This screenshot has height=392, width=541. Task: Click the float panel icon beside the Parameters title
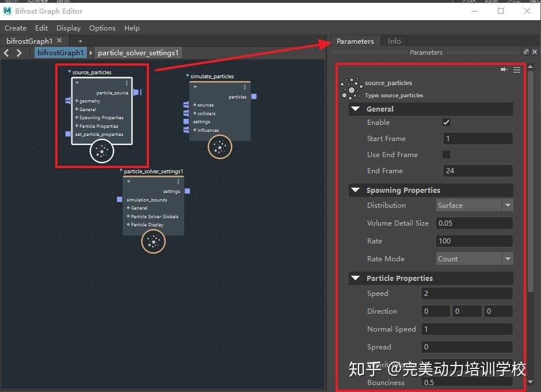pyautogui.click(x=525, y=52)
